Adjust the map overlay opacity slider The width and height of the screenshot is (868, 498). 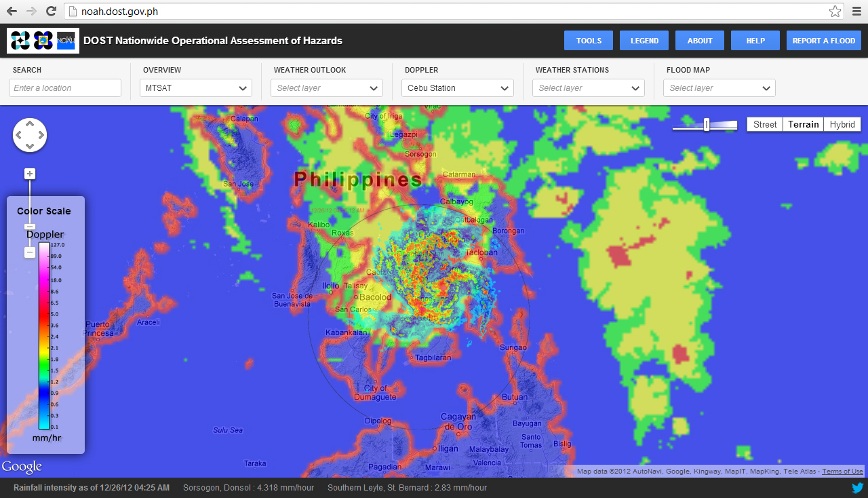tap(705, 124)
